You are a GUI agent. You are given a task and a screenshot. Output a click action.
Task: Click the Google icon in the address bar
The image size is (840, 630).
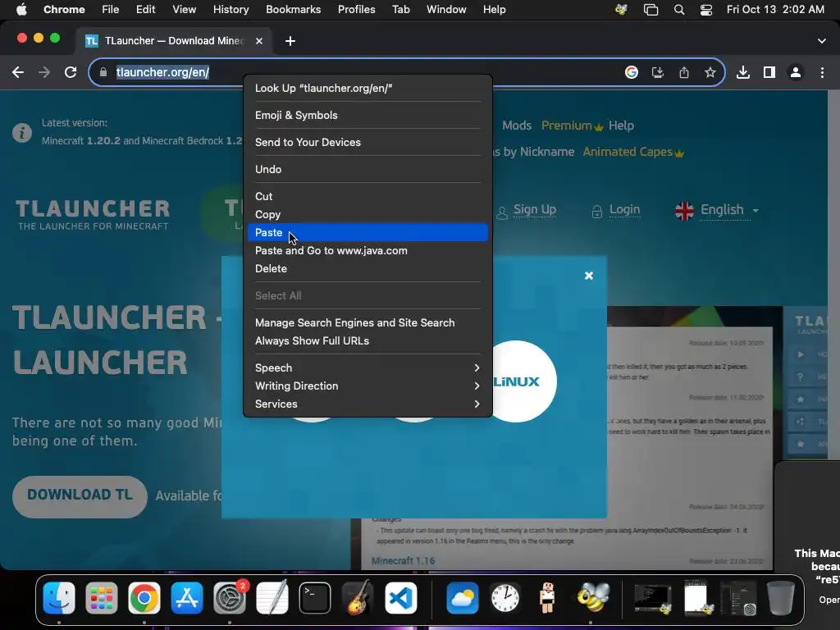tap(631, 72)
